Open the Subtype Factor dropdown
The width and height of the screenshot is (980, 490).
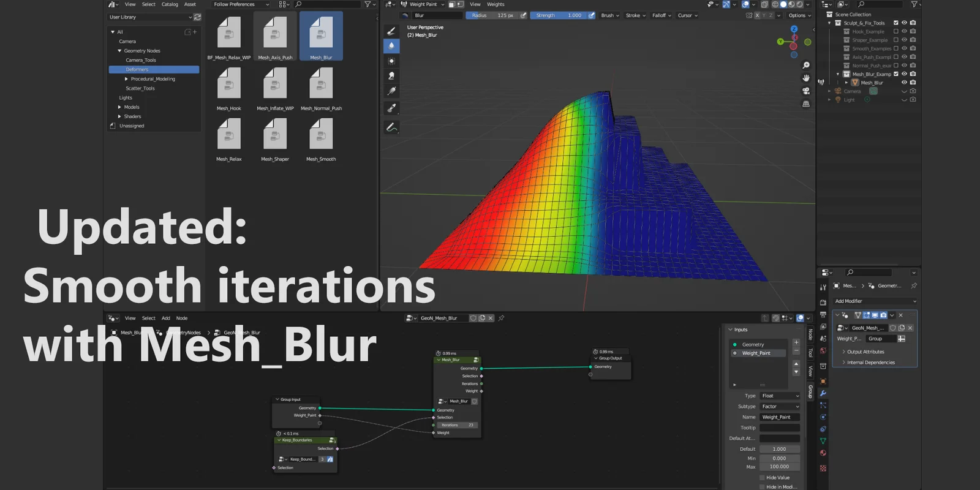click(780, 407)
